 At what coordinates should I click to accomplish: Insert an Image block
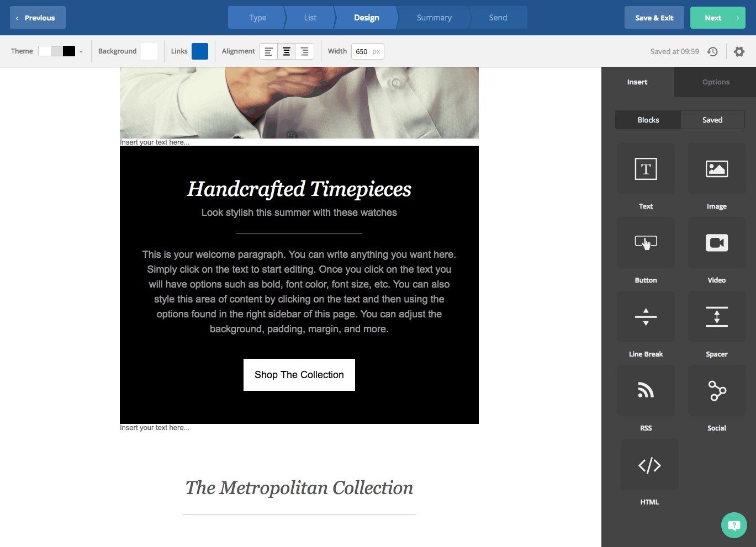coord(716,169)
